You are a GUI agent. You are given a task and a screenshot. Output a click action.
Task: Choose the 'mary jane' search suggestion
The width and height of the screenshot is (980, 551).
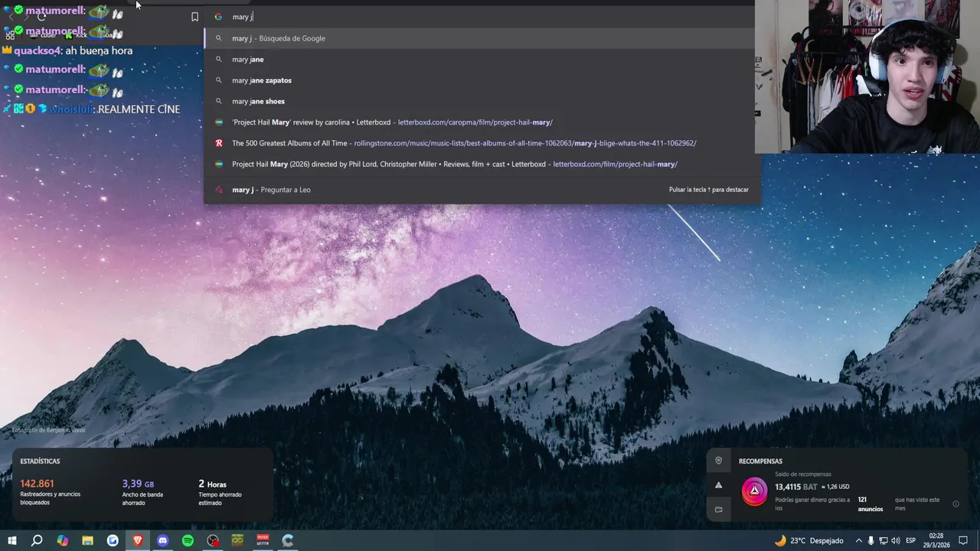click(x=482, y=59)
